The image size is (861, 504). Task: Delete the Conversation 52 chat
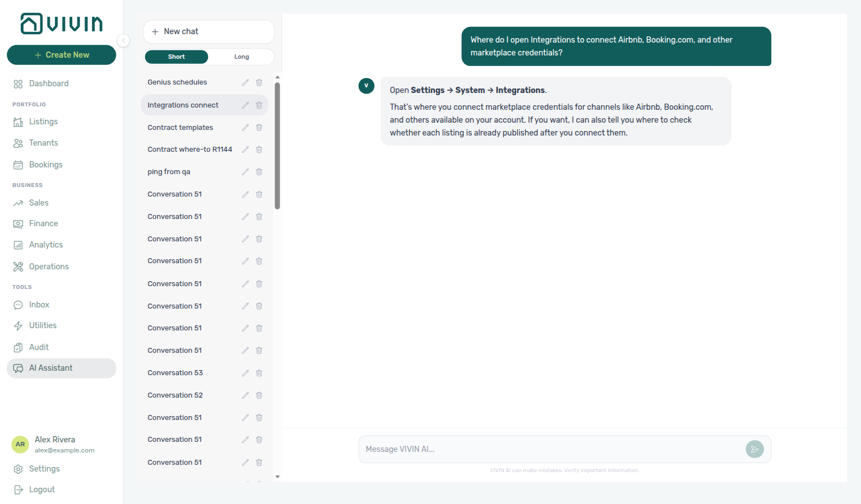click(x=259, y=395)
